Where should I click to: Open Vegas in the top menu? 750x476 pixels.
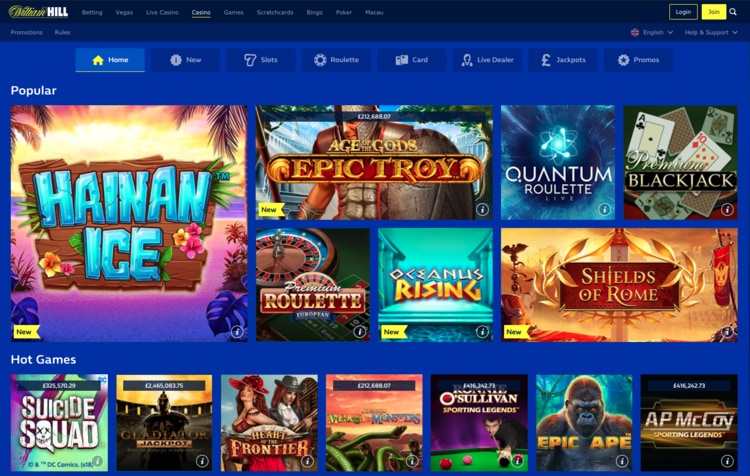[124, 12]
